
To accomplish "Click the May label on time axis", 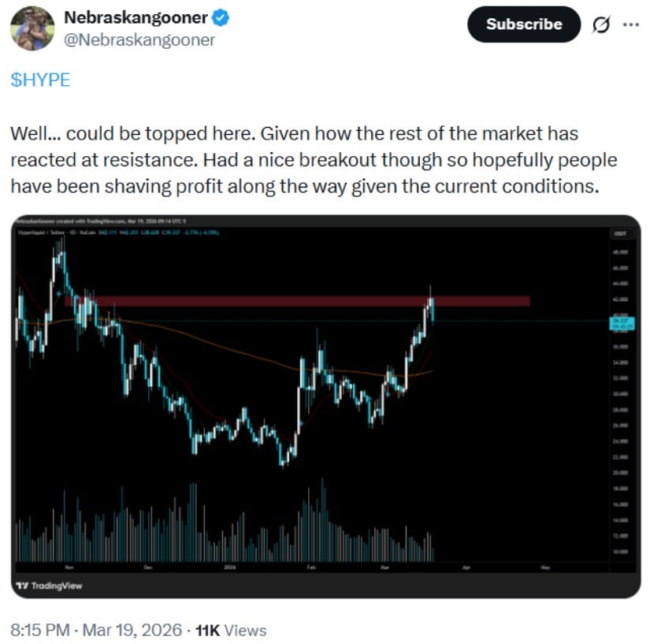I will 544,567.
